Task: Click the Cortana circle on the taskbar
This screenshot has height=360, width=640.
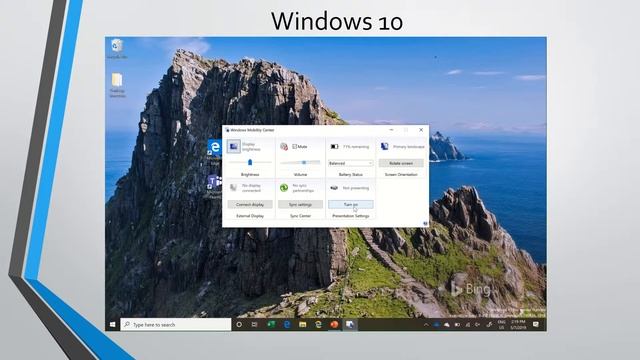Action: click(x=239, y=324)
